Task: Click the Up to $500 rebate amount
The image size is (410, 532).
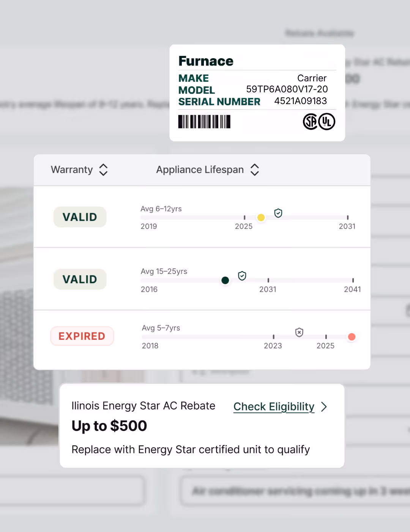Action: 109,426
